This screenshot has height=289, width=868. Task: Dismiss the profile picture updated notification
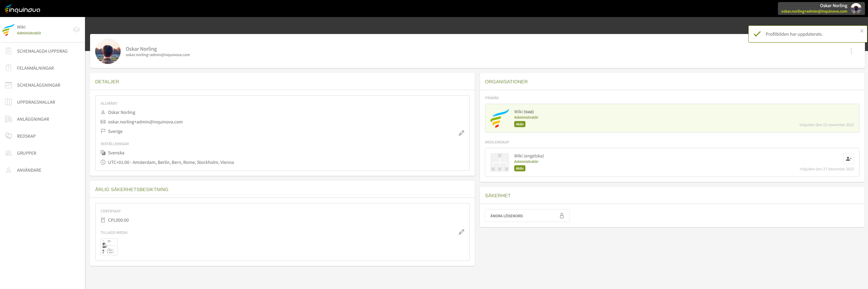[862, 31]
